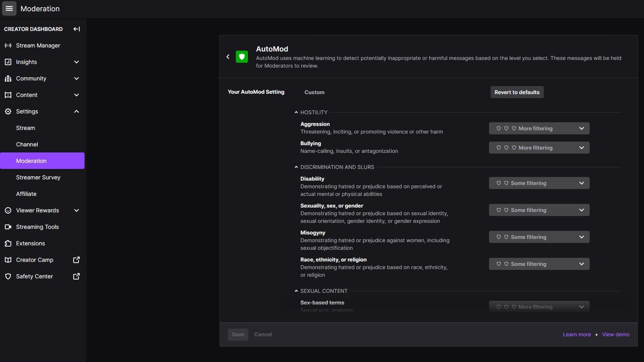This screenshot has width=644, height=362.
Task: Open the Bullying filtering dropdown
Action: [x=539, y=148]
